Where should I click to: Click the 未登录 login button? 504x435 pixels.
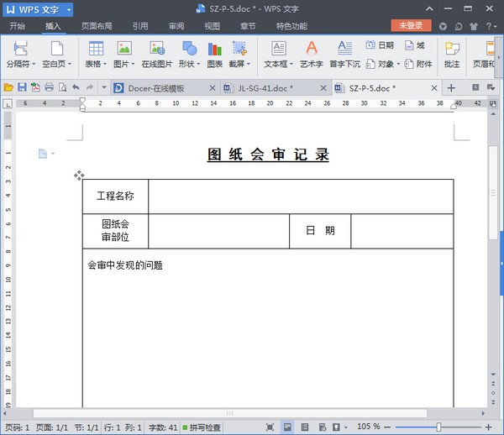pos(411,26)
